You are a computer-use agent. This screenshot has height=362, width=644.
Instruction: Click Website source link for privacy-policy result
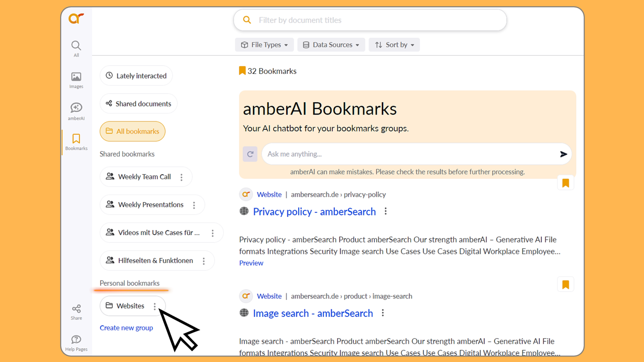pos(269,194)
